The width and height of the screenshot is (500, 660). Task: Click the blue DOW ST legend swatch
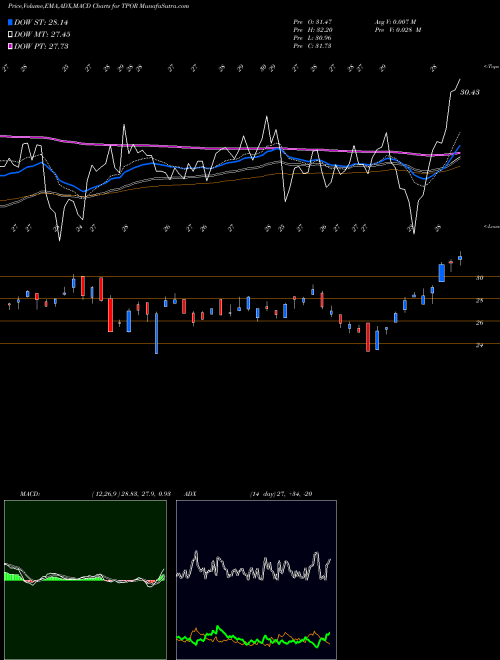point(11,22)
